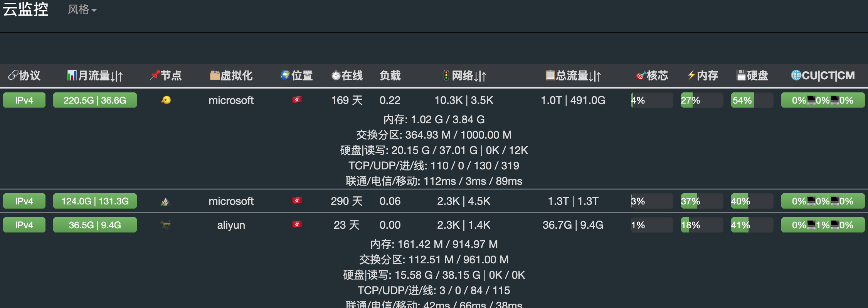Click the 37% memory usage progress bar

[x=702, y=201]
